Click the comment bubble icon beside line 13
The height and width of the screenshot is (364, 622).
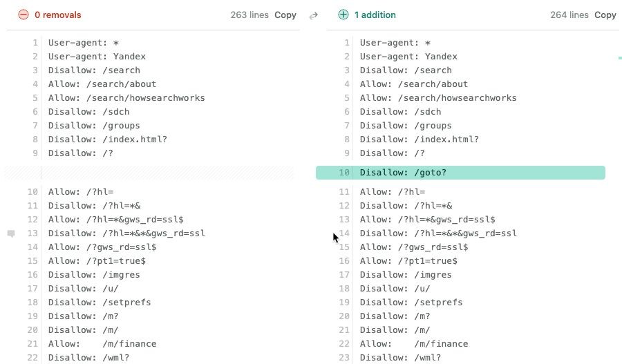tap(11, 233)
